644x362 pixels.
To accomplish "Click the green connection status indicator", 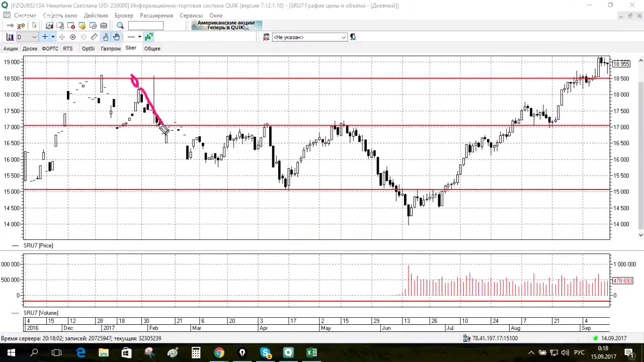I will [x=595, y=338].
